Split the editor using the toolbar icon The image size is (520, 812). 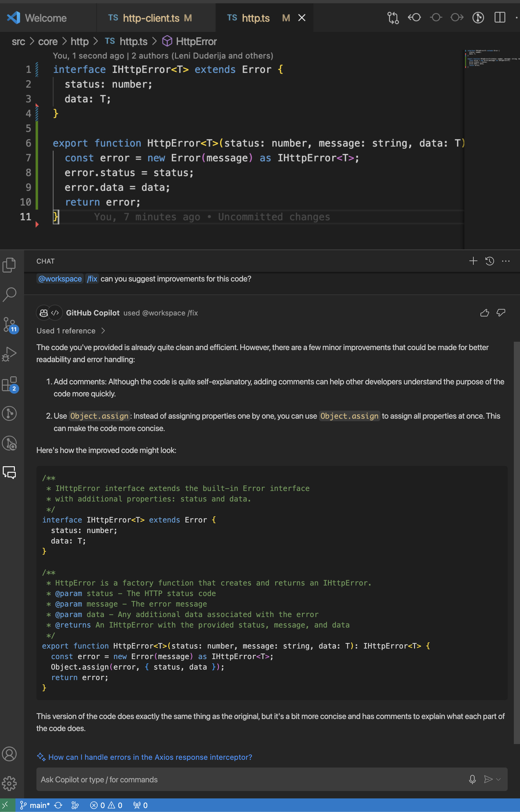point(499,18)
